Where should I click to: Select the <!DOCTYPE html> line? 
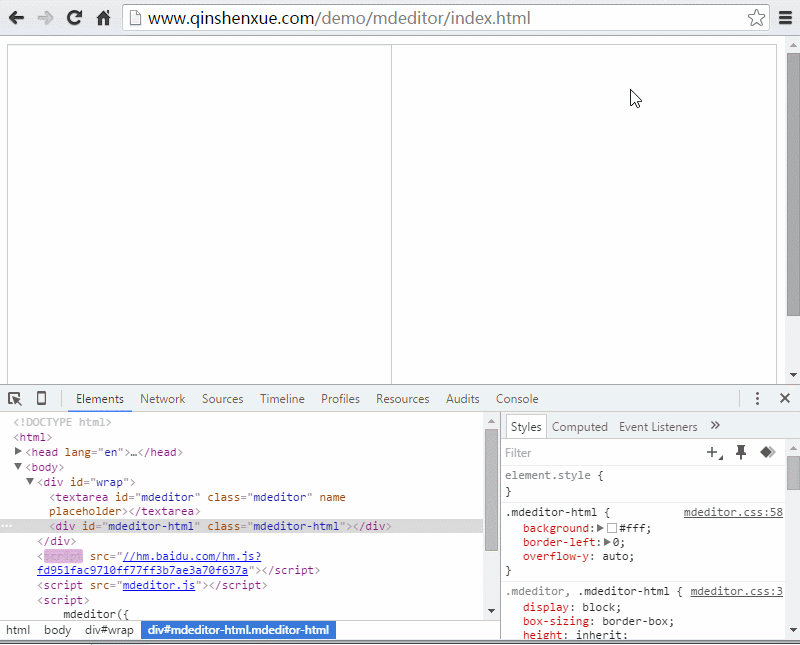pyautogui.click(x=62, y=422)
